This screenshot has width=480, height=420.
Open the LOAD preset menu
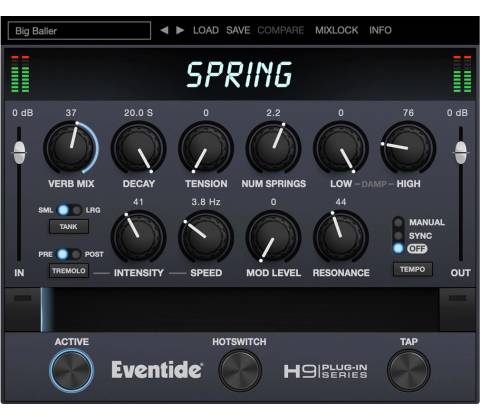click(206, 30)
